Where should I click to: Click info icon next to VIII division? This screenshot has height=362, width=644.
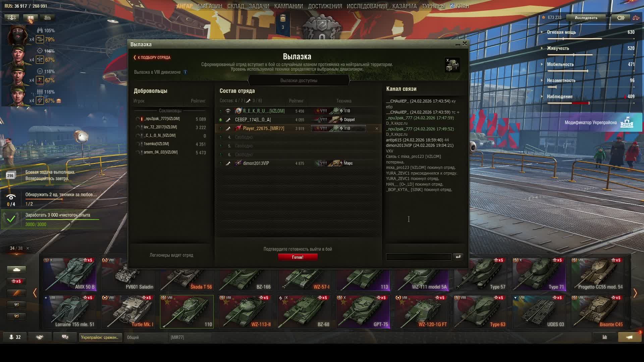click(x=185, y=72)
